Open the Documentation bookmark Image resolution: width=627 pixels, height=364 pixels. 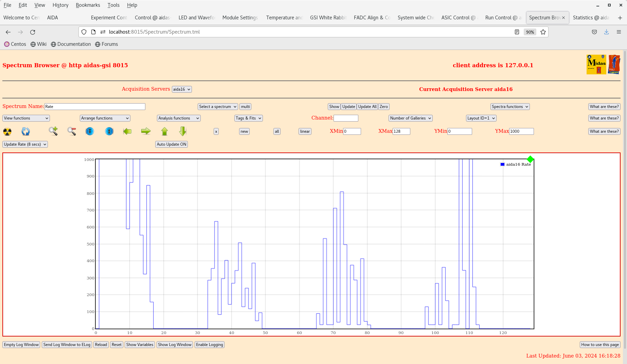(71, 44)
